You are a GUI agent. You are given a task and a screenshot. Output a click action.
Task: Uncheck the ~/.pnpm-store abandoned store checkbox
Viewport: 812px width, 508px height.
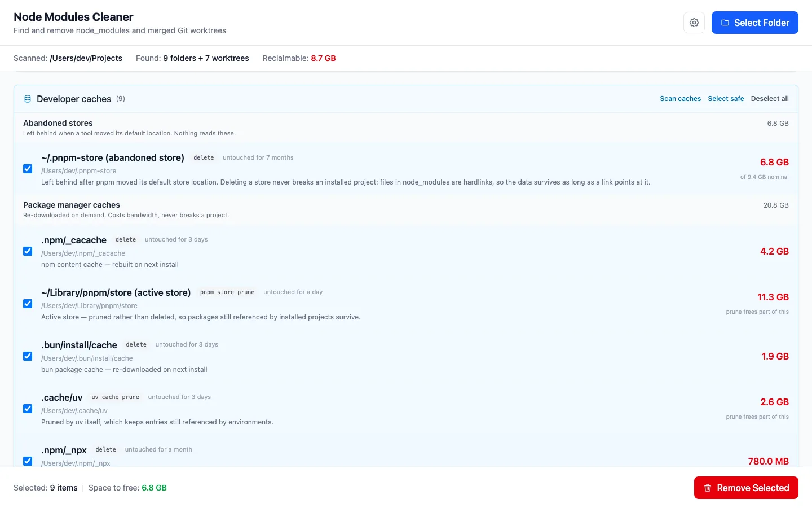28,169
